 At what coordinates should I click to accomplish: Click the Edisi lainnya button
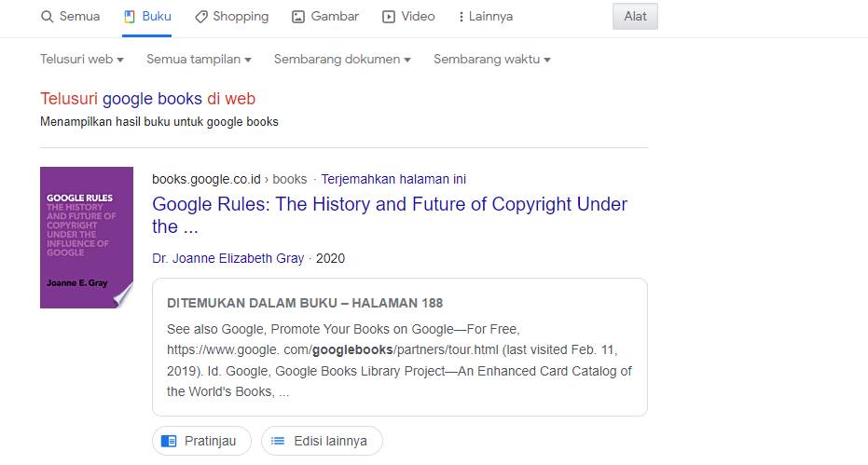pos(322,441)
